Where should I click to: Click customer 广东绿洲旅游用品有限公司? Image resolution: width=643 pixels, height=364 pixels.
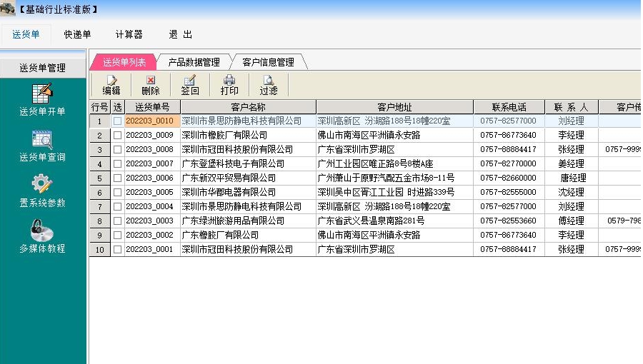click(233, 221)
